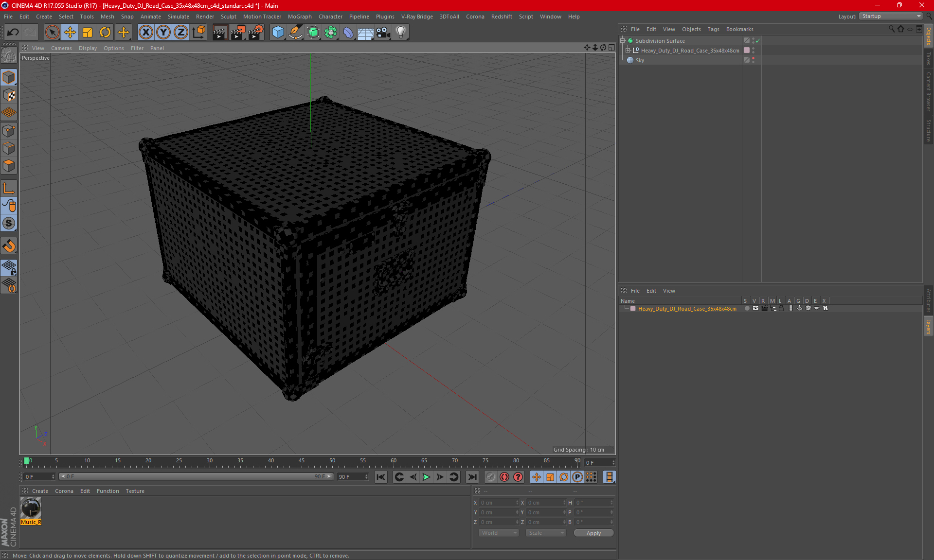This screenshot has width=934, height=560.
Task: Click Render View clapboard icon
Action: pyautogui.click(x=220, y=33)
